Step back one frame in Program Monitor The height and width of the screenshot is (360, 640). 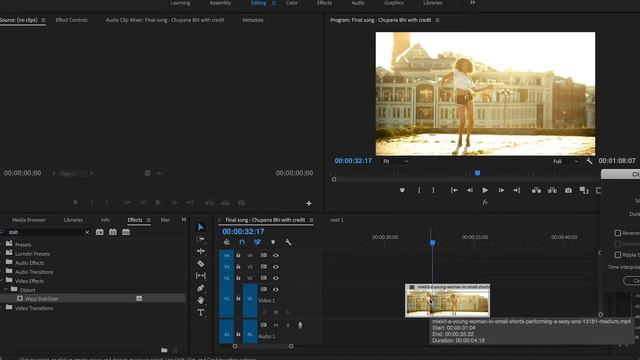tap(469, 190)
